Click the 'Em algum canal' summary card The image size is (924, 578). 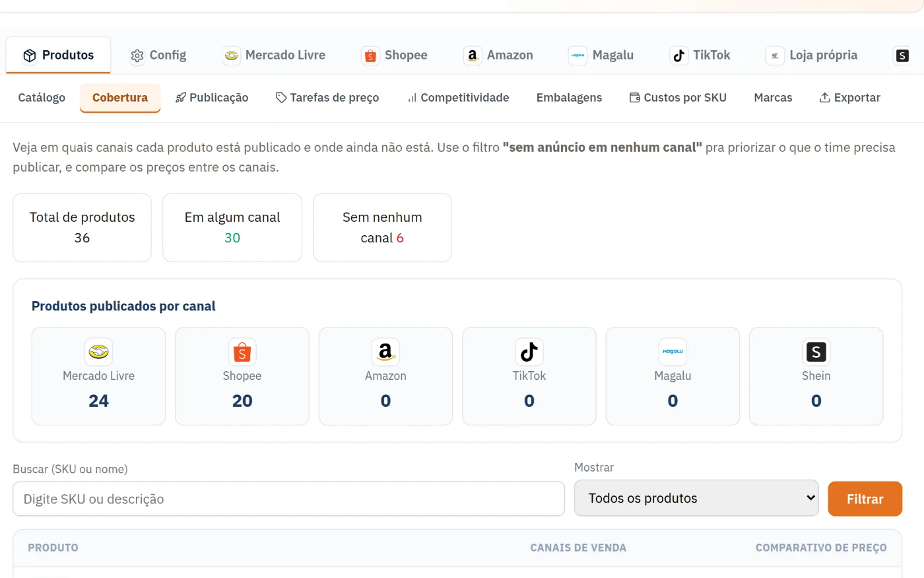point(232,227)
